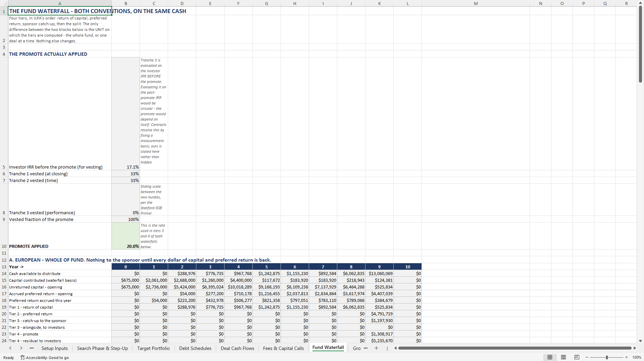Viewport: 644px width, 361px height.
Task: Switch to Normal view icon
Action: [x=550, y=357]
